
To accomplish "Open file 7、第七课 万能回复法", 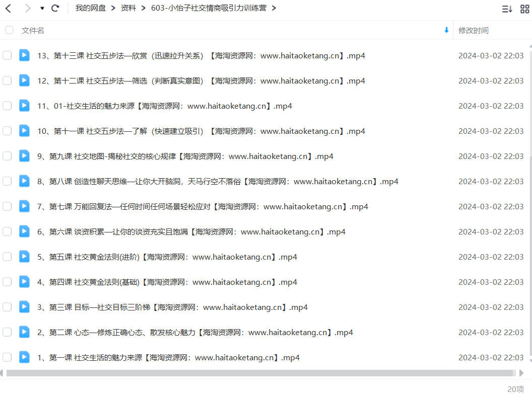I will [x=203, y=207].
